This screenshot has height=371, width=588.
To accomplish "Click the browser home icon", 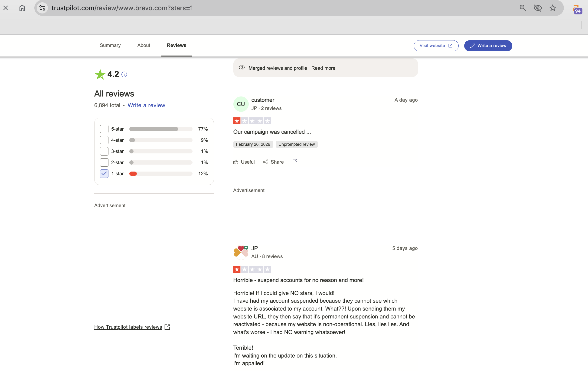I will tap(22, 8).
